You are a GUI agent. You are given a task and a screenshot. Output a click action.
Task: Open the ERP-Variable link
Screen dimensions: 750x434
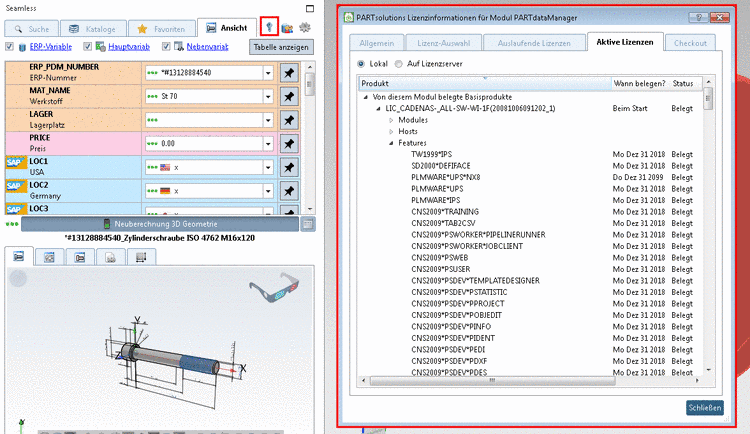(51, 46)
